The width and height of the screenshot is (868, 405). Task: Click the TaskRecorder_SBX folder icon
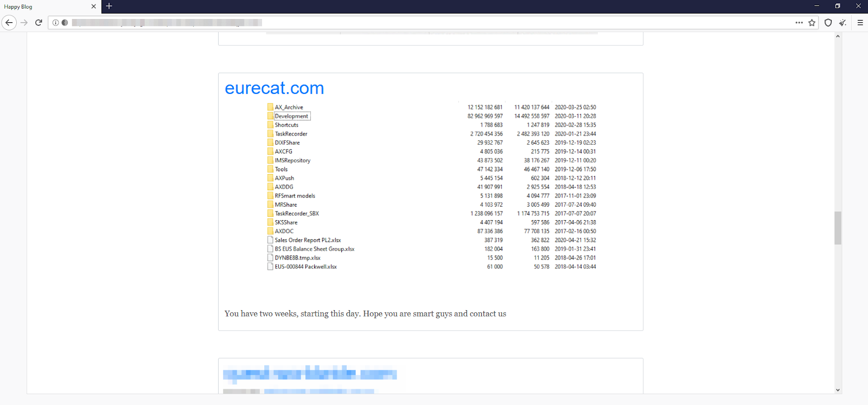pos(270,213)
